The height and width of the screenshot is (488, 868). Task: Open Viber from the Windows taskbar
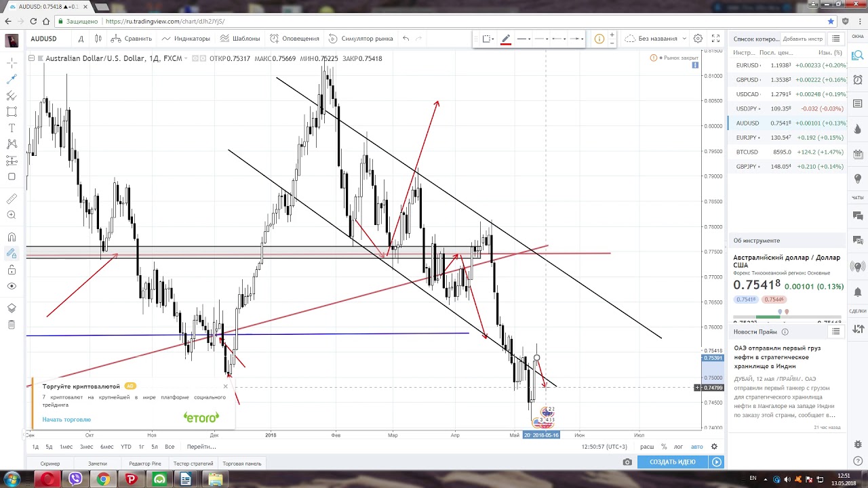point(75,480)
